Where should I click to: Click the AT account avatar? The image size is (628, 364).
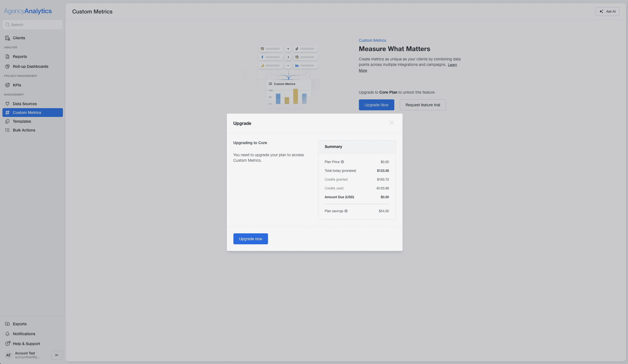[x=9, y=355]
